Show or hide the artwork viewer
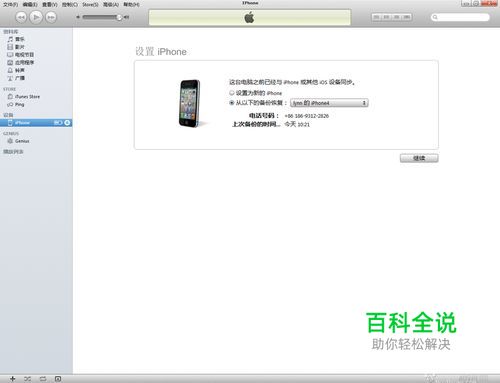Image resolution: width=500 pixels, height=383 pixels. pyautogui.click(x=58, y=379)
